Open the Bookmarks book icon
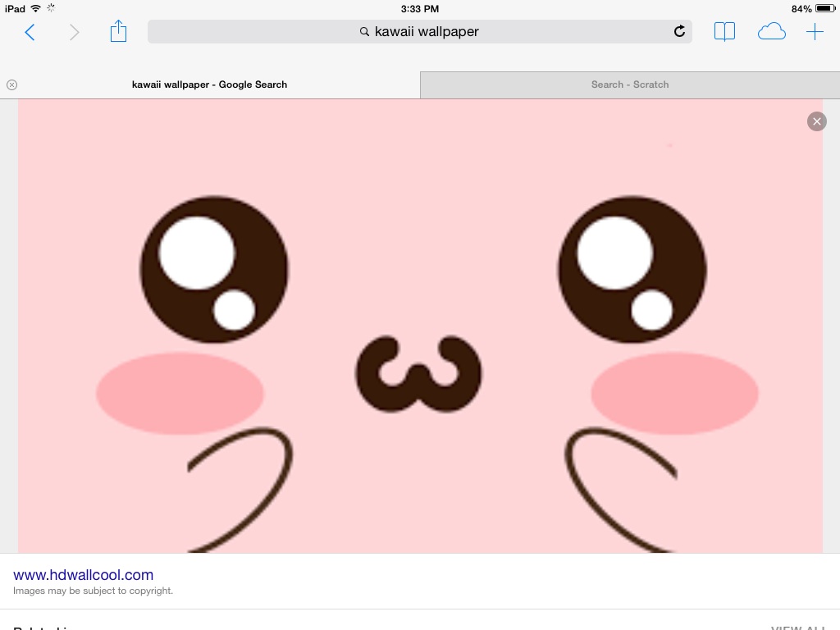840x630 pixels. pyautogui.click(x=724, y=32)
